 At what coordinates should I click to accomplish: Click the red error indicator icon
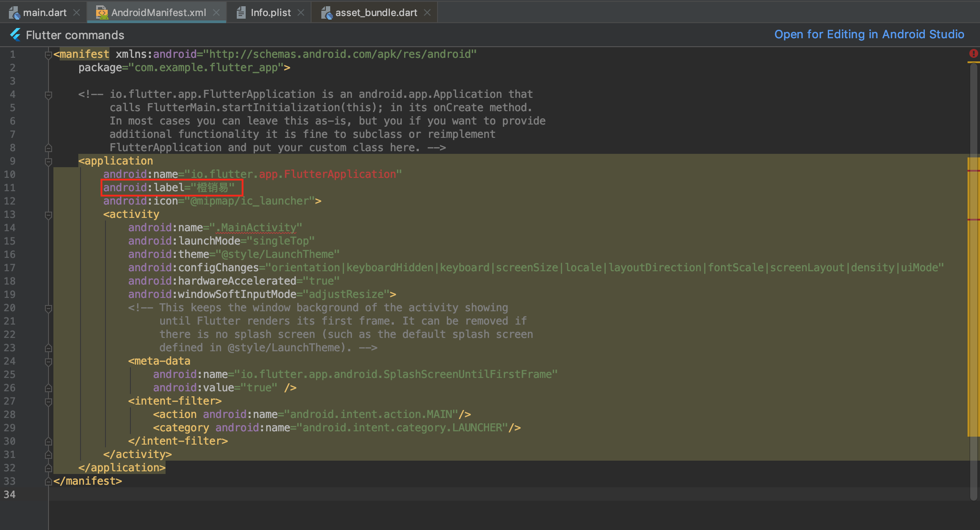[x=973, y=54]
